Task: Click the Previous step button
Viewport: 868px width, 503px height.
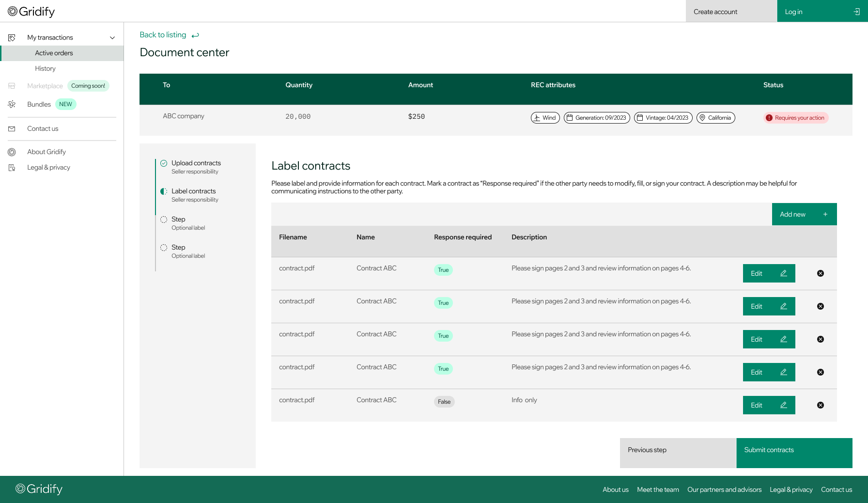Action: coord(678,453)
